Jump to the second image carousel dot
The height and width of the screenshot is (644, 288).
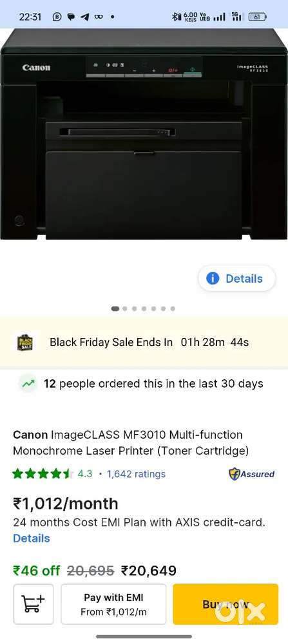coord(125,308)
